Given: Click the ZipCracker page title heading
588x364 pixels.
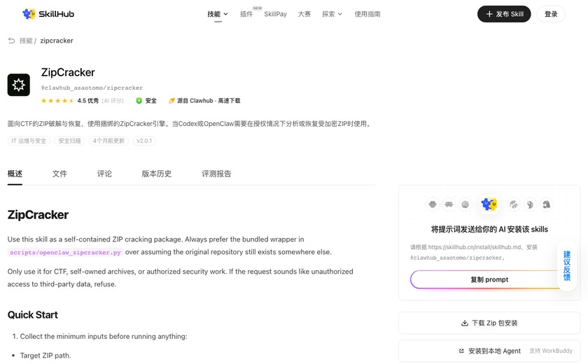Looking at the screenshot, I should (x=68, y=72).
